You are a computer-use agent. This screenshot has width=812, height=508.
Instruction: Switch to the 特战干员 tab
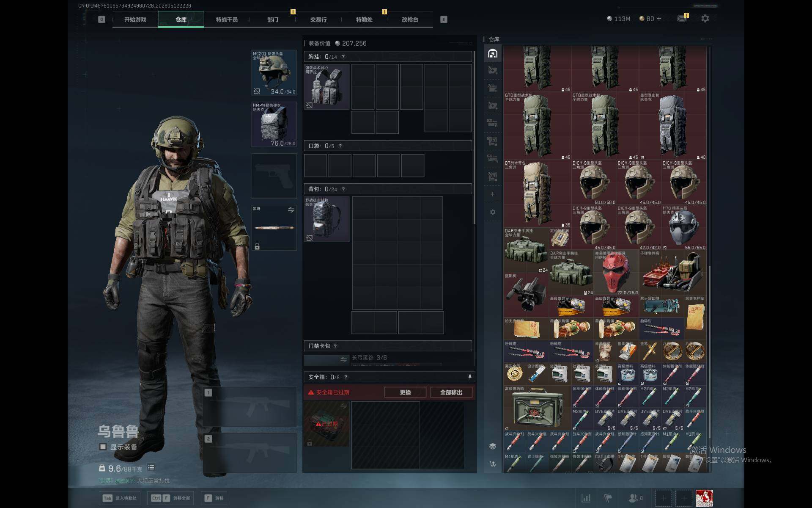(x=227, y=19)
